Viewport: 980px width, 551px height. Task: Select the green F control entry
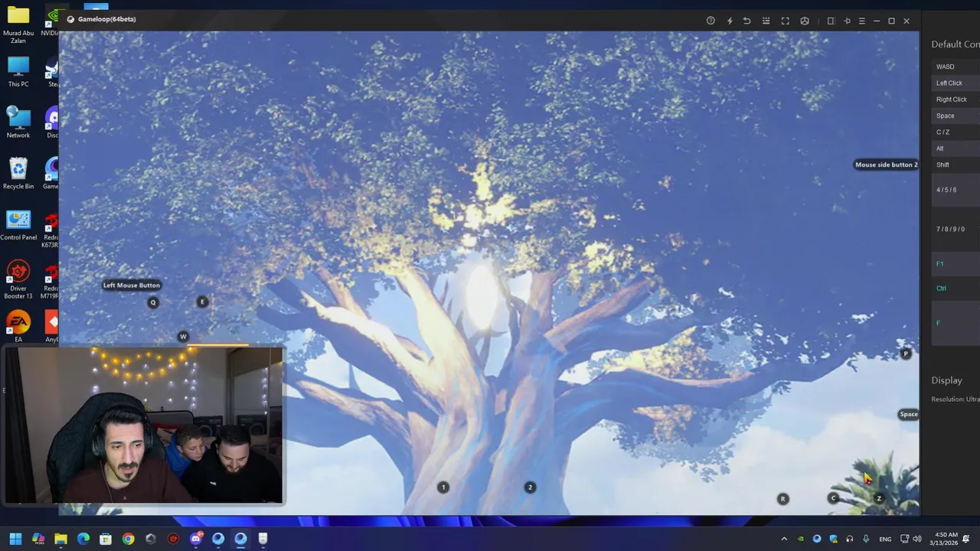point(955,323)
